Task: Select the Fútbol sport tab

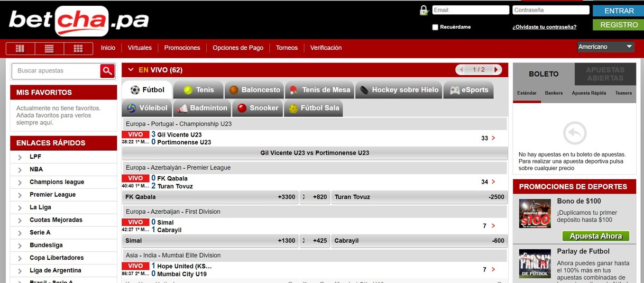Action: pos(147,90)
